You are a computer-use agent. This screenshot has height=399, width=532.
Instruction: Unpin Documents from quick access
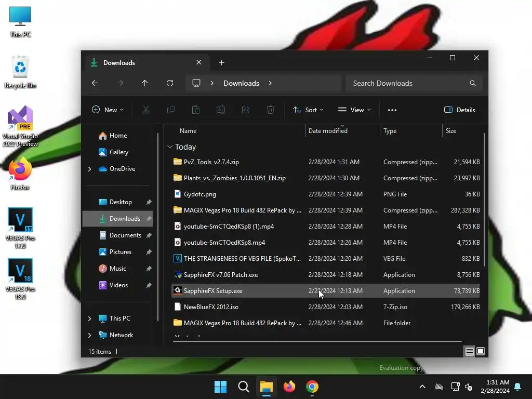pyautogui.click(x=149, y=235)
